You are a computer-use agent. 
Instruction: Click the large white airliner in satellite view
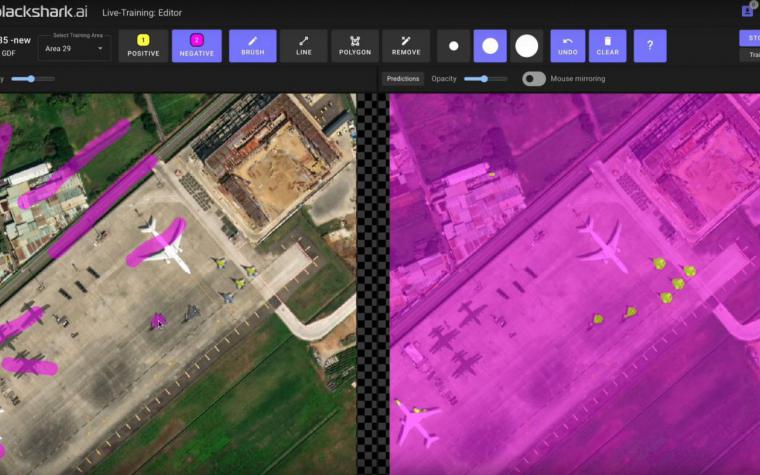(166, 246)
